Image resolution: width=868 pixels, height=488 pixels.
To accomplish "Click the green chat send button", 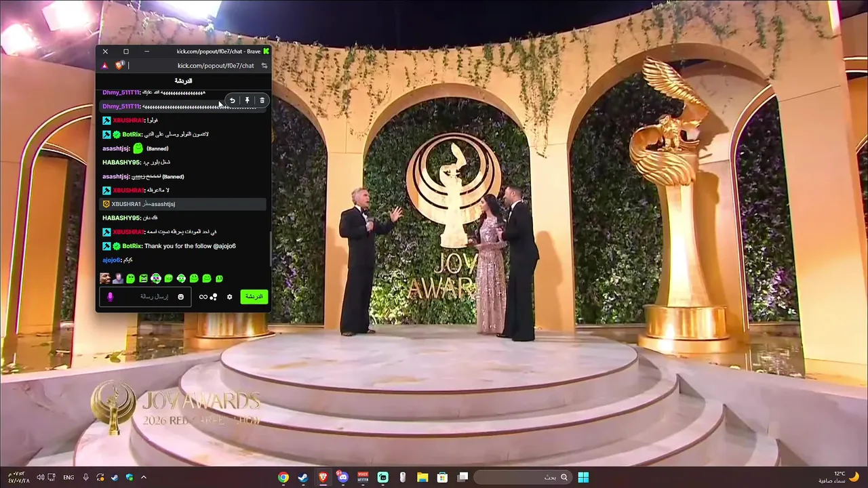I will point(254,297).
